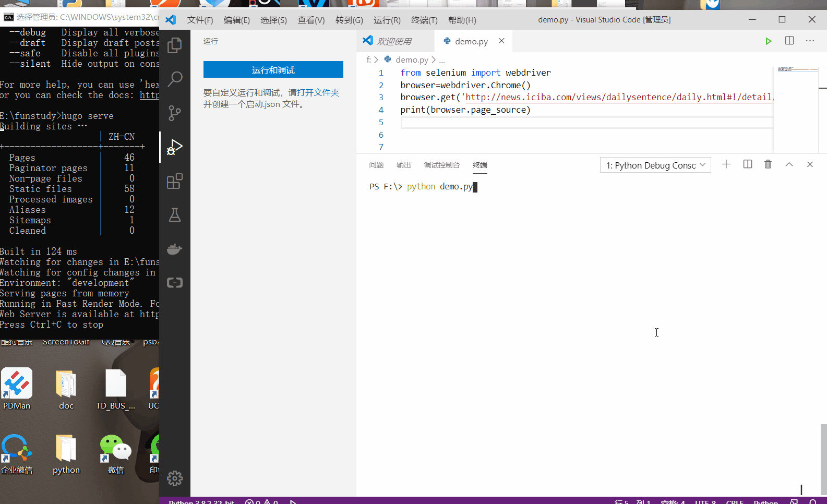Viewport: 827px width, 504px height.
Task: Click the 运行 side bar header
Action: point(211,41)
